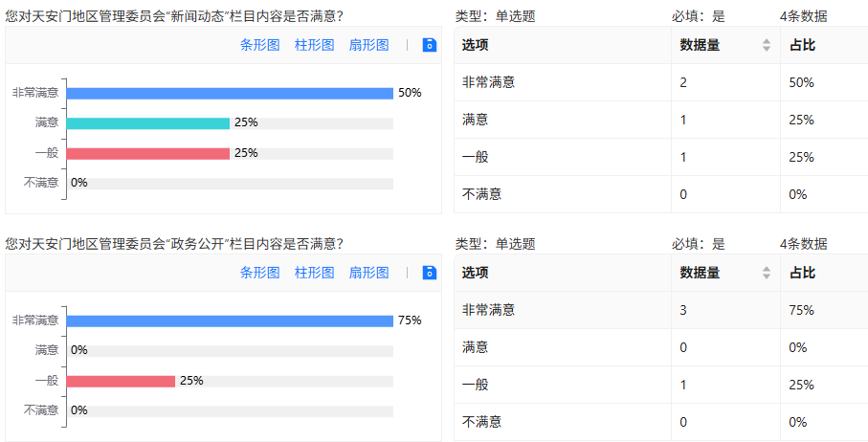This screenshot has width=868, height=442.
Task: Select 条形图 for the 政务公开 chart
Action: click(259, 273)
